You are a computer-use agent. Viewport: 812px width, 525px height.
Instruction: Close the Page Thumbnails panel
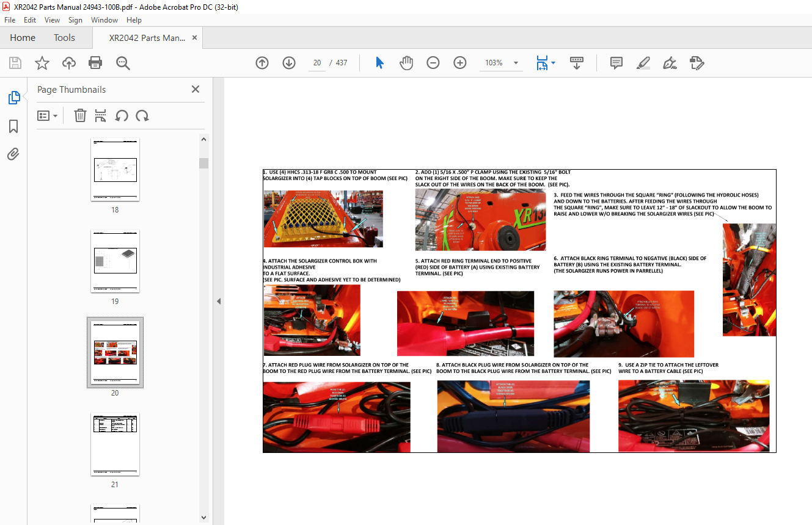point(196,89)
